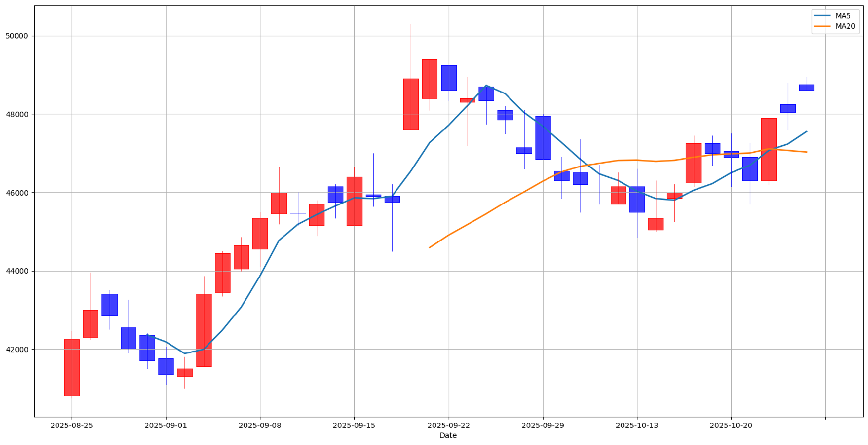
Task: Select the 48000 y-axis tick label
Action: tap(16, 114)
